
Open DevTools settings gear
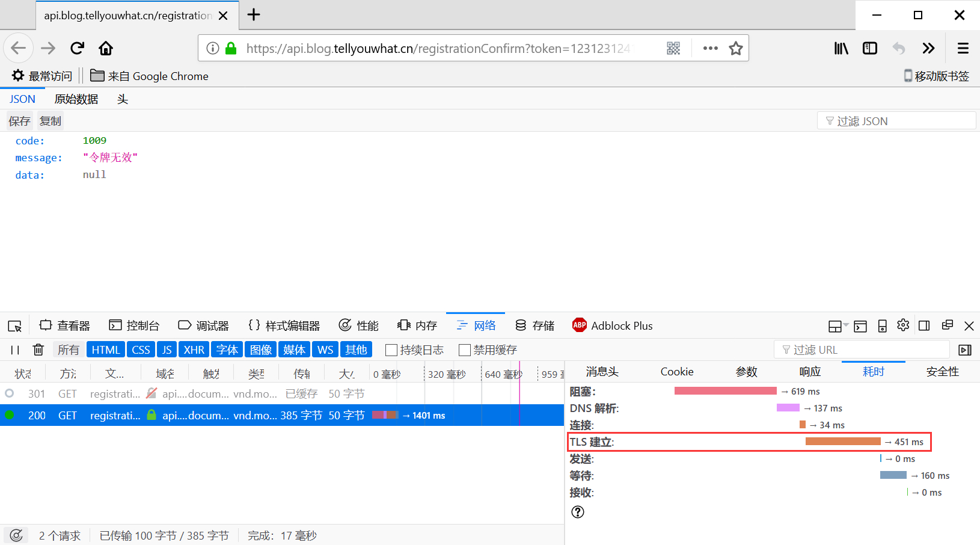click(x=903, y=325)
